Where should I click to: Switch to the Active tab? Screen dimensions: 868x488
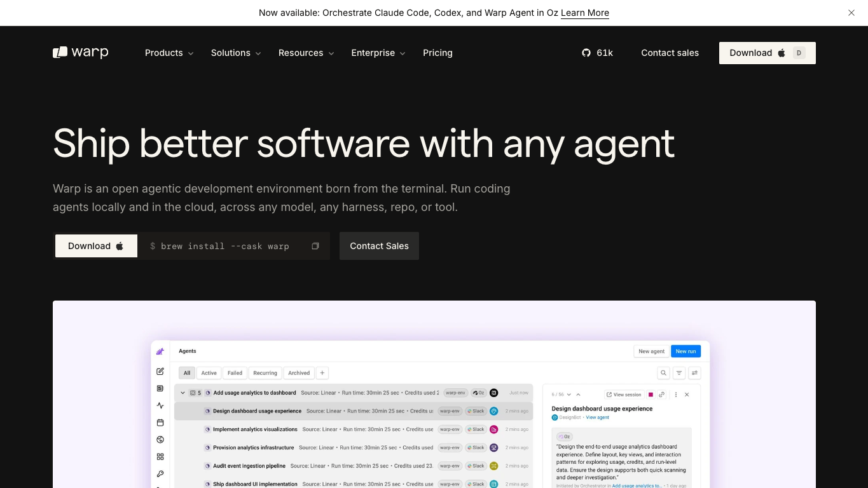click(x=209, y=373)
